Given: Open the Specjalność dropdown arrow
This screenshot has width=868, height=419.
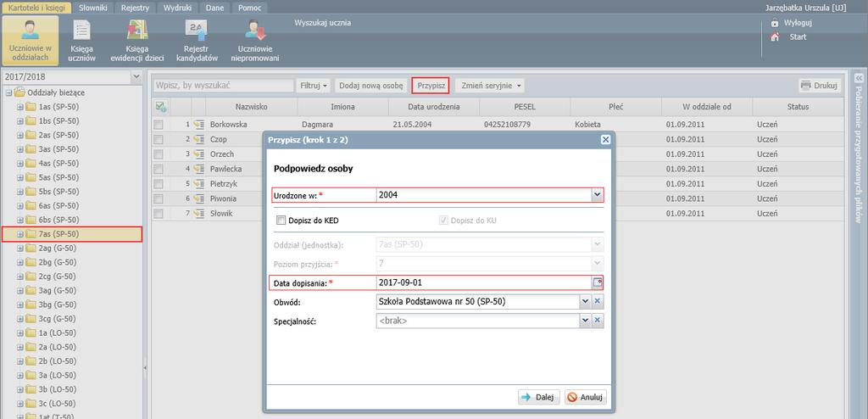Looking at the screenshot, I should click(x=585, y=321).
